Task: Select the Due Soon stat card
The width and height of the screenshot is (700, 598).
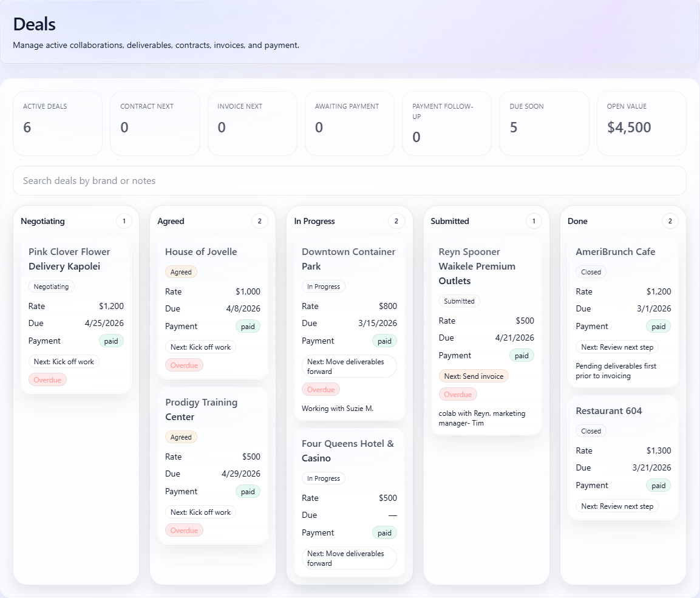Action: (544, 124)
